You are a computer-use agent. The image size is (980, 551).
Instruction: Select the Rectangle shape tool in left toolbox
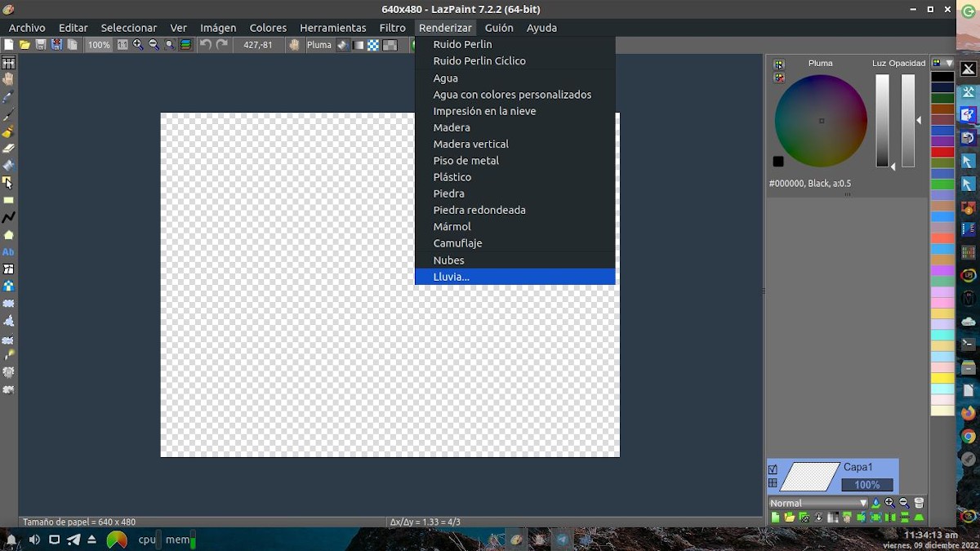pyautogui.click(x=8, y=200)
